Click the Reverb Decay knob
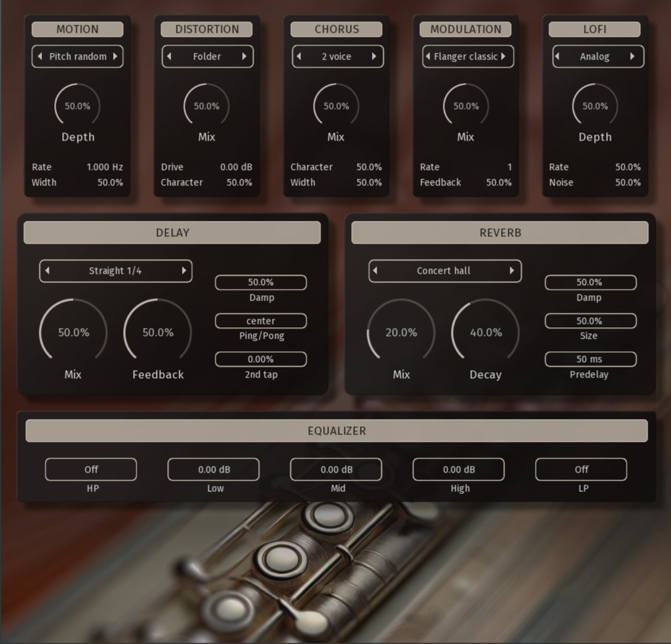Image resolution: width=671 pixels, height=644 pixels. coord(485,333)
